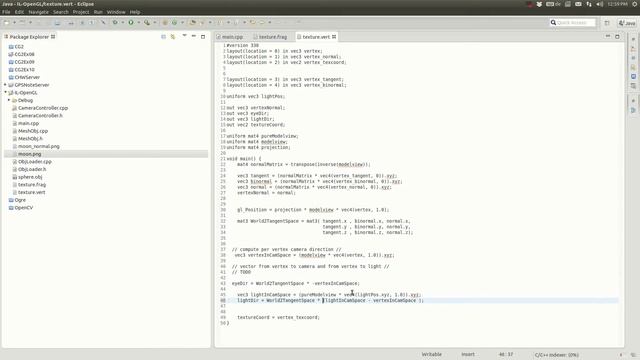Select ObjLoader.cpp in the tree

(34, 162)
